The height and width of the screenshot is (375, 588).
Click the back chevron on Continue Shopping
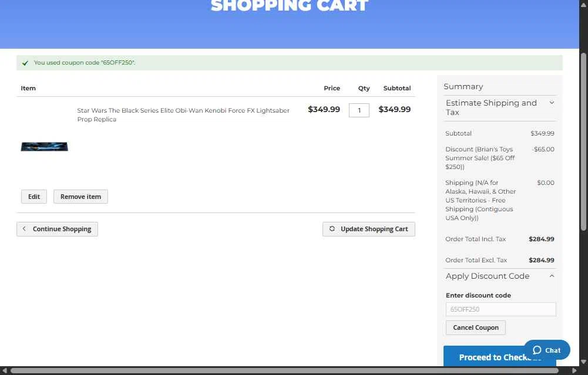[x=24, y=228]
